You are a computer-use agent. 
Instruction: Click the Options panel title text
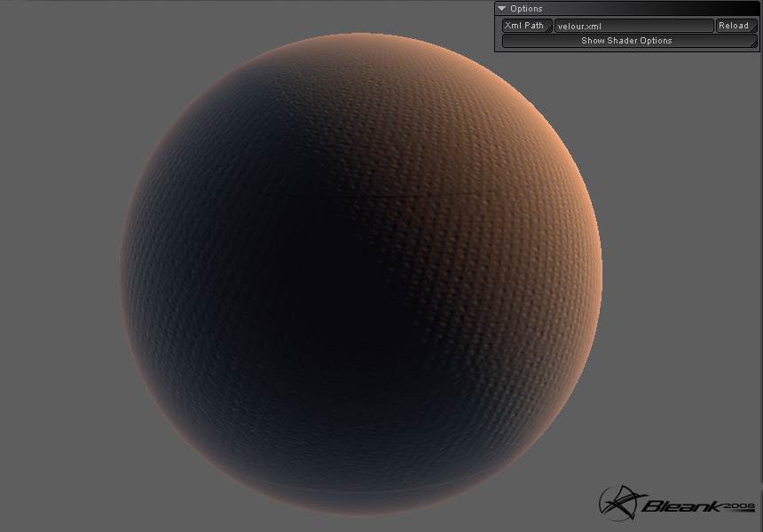click(x=526, y=9)
